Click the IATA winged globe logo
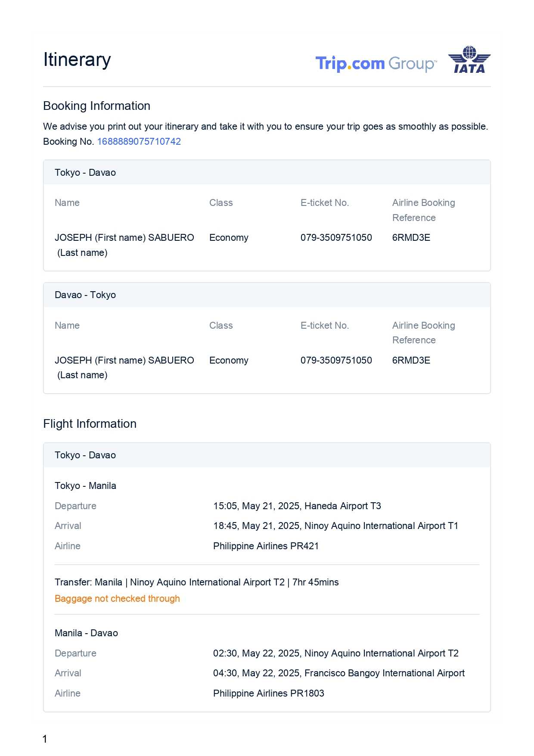 [469, 60]
